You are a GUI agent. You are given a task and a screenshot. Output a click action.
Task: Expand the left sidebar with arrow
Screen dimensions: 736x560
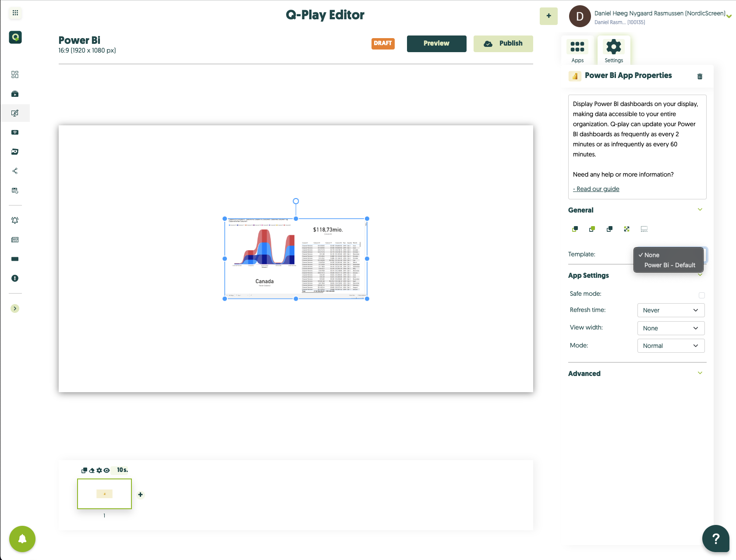pyautogui.click(x=15, y=308)
